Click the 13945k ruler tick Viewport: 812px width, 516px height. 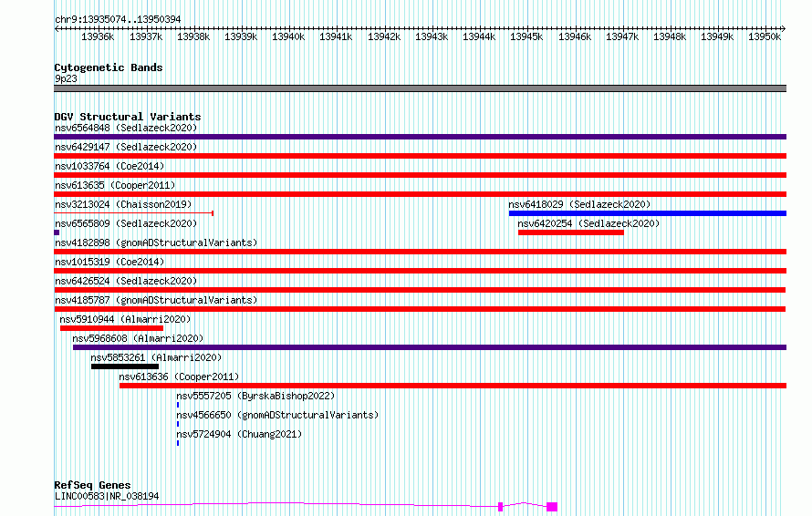(526, 36)
